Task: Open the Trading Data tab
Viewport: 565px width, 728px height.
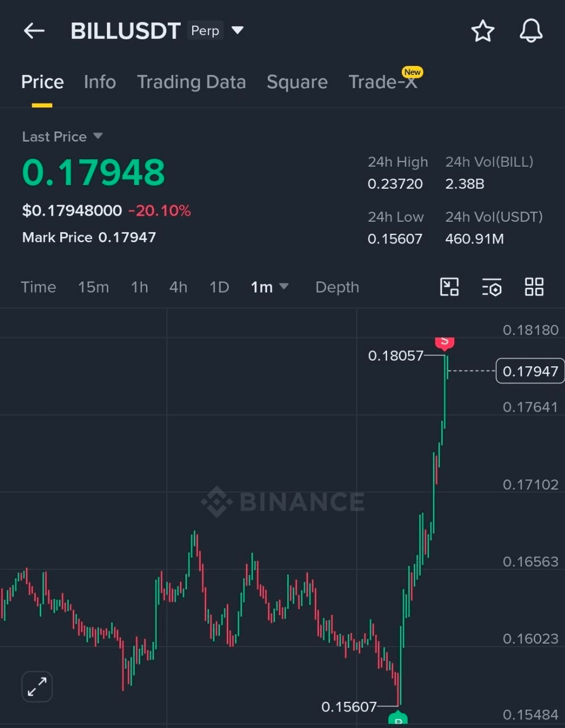Action: [192, 82]
